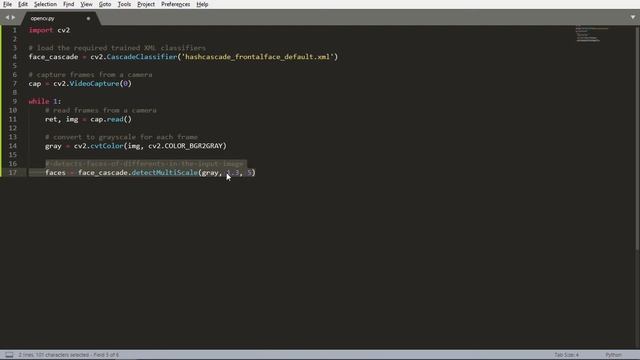Click the vertical editor scrollbar
This screenshot has width=640, height=360.
[638, 139]
